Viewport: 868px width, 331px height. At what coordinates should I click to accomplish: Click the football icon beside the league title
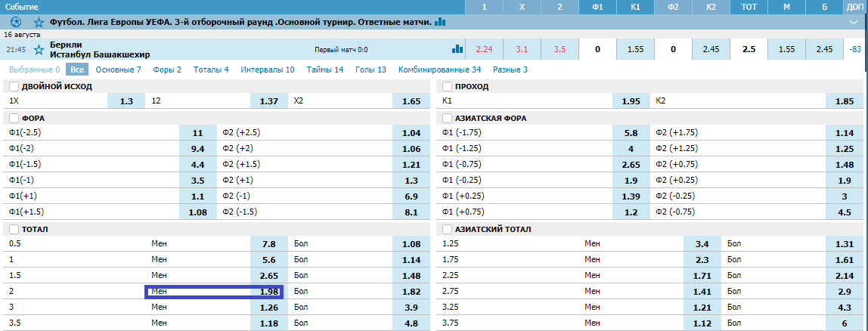click(x=16, y=22)
